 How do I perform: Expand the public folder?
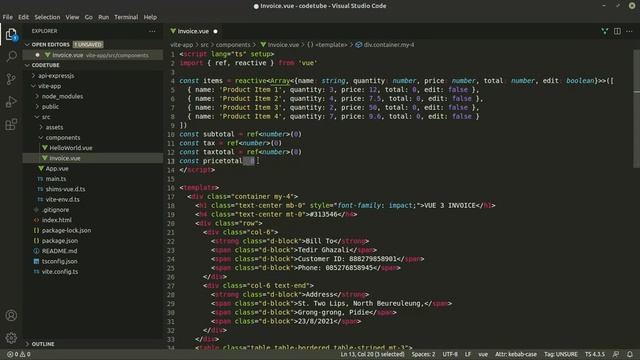(x=50, y=107)
